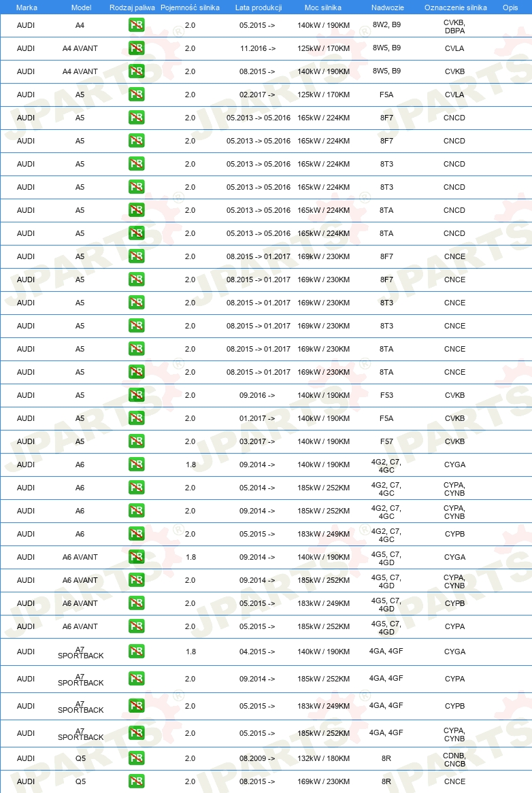This screenshot has height=793, width=532.
Task: Click the Oznaczenie silnika column header
Action: 456,7
